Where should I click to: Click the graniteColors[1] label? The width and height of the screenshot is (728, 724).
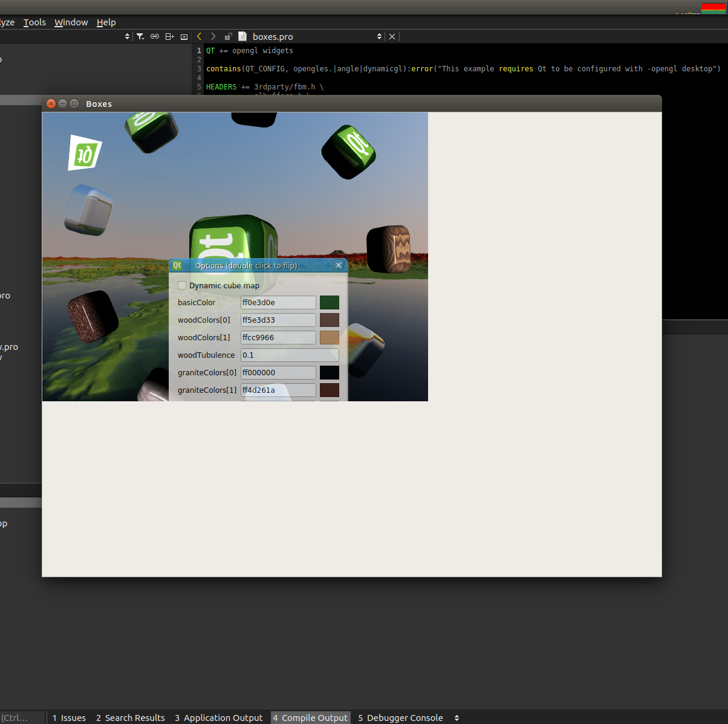click(x=207, y=390)
